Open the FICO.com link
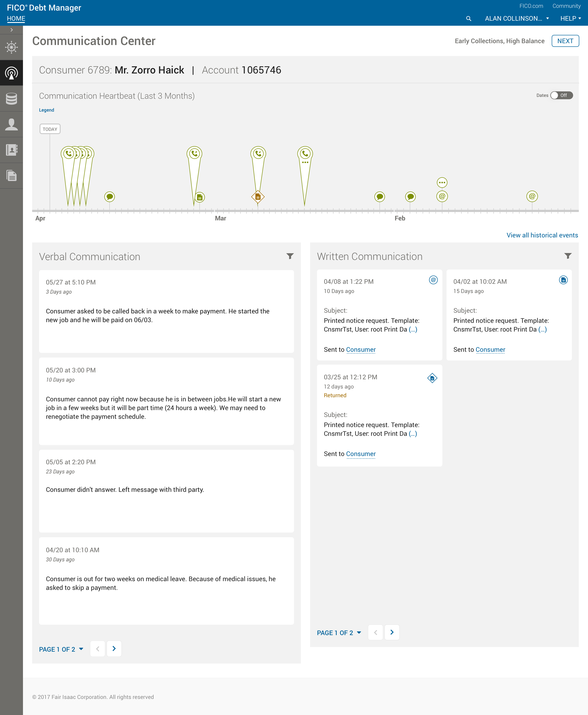 pos(531,6)
